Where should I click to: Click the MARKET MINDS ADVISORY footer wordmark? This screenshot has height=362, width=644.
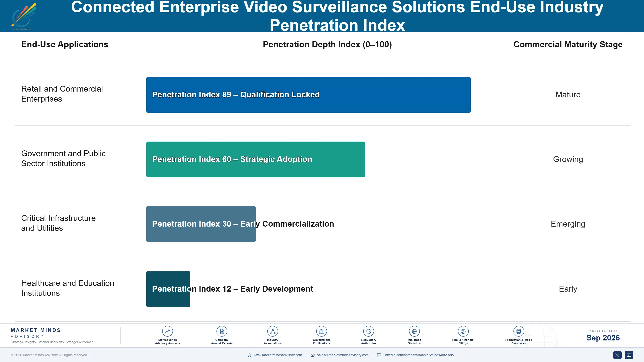tap(36, 333)
